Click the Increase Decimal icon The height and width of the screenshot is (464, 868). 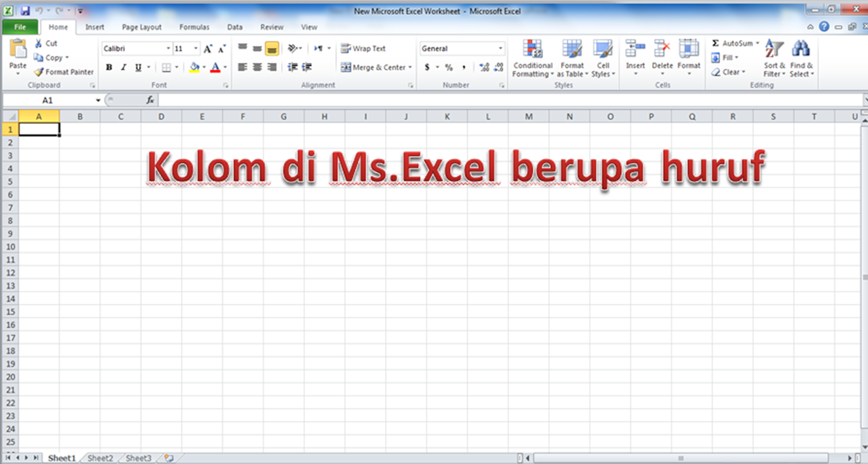click(484, 67)
